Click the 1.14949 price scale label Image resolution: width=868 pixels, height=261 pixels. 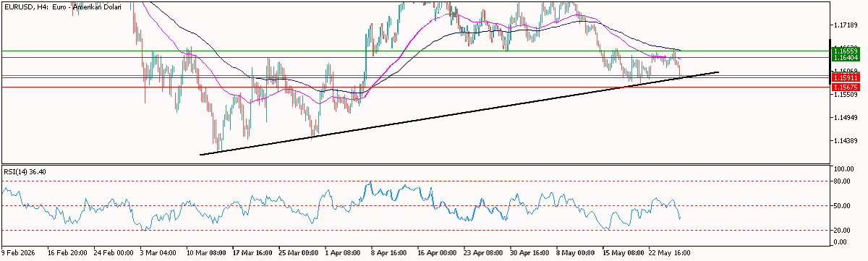(845, 117)
